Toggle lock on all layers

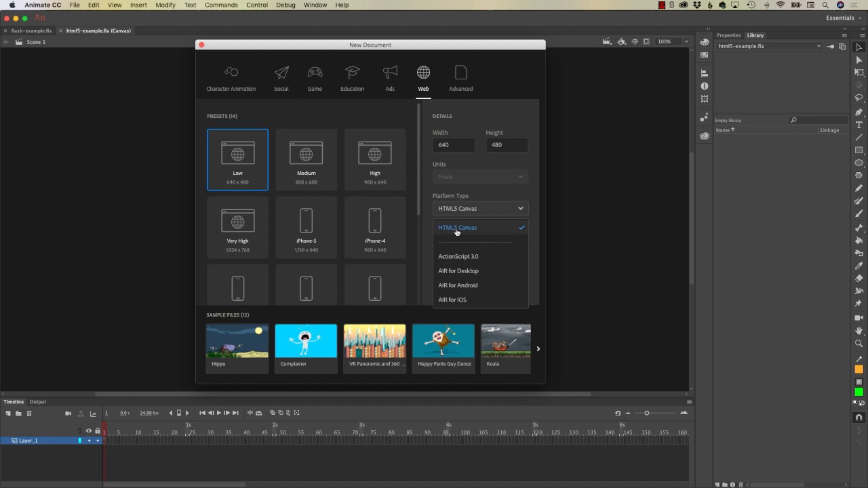pyautogui.click(x=98, y=430)
